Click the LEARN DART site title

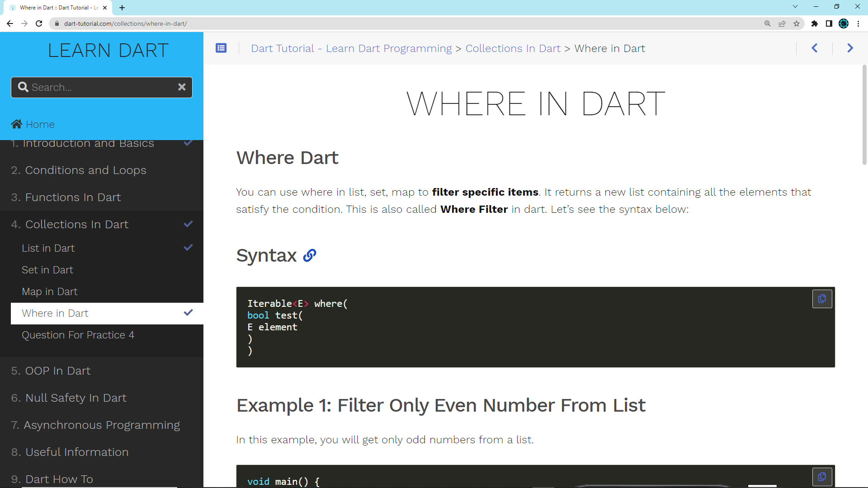(x=108, y=50)
